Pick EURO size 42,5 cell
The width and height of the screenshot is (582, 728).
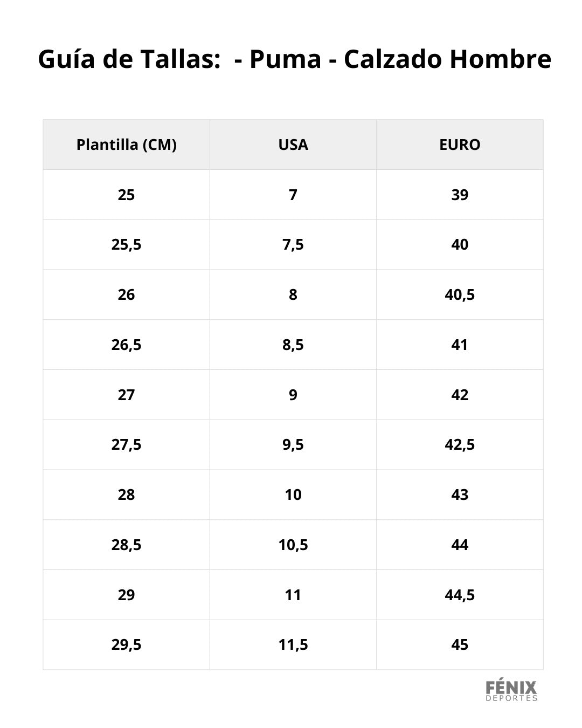pyautogui.click(x=460, y=445)
